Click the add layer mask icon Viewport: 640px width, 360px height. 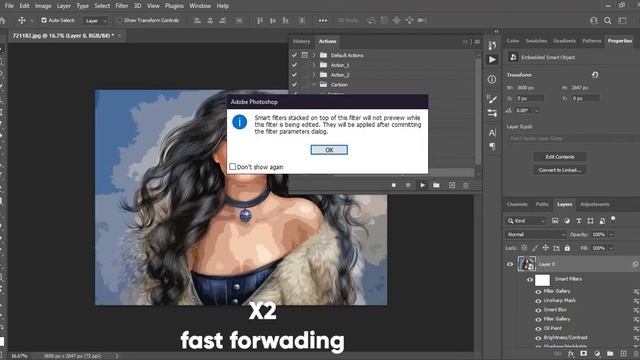tap(584, 354)
